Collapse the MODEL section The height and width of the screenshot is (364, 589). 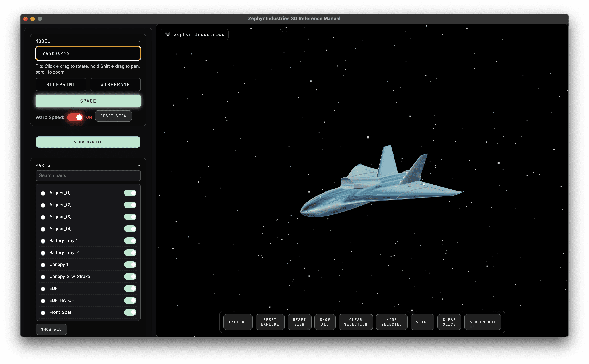(x=139, y=41)
